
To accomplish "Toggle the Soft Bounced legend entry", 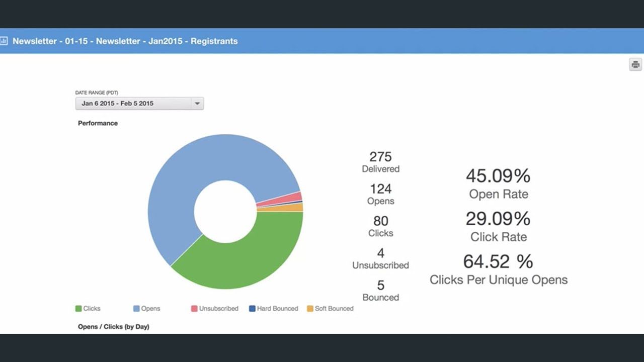I will (x=330, y=309).
